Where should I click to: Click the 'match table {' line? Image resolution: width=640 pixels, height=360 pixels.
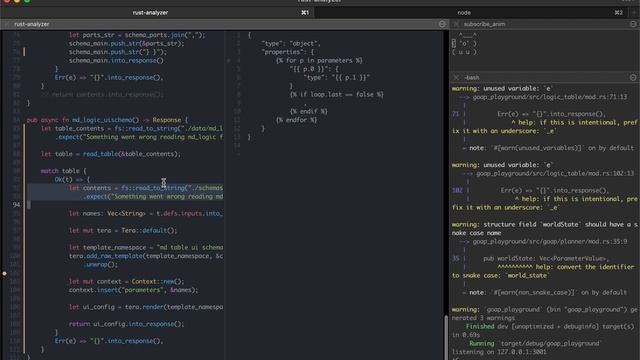pyautogui.click(x=64, y=171)
